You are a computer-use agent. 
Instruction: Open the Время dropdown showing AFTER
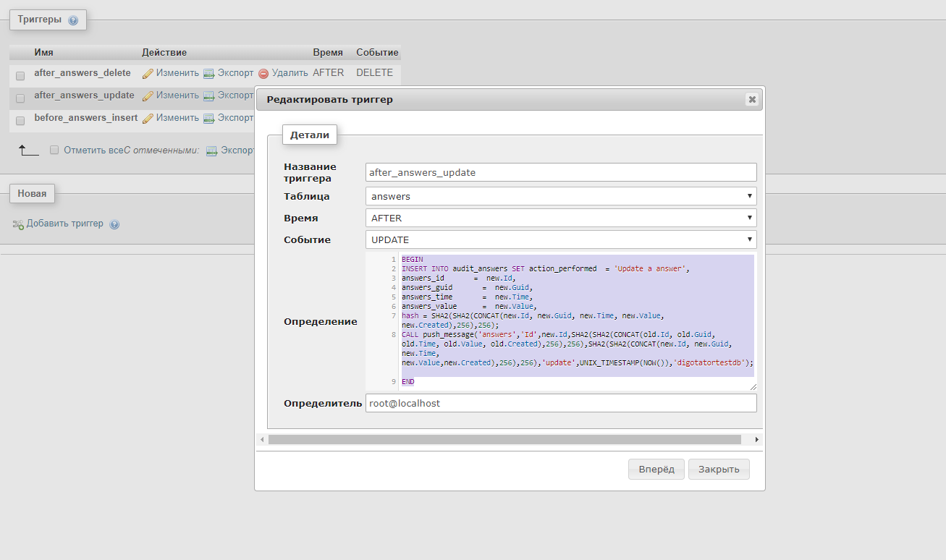[x=561, y=218]
